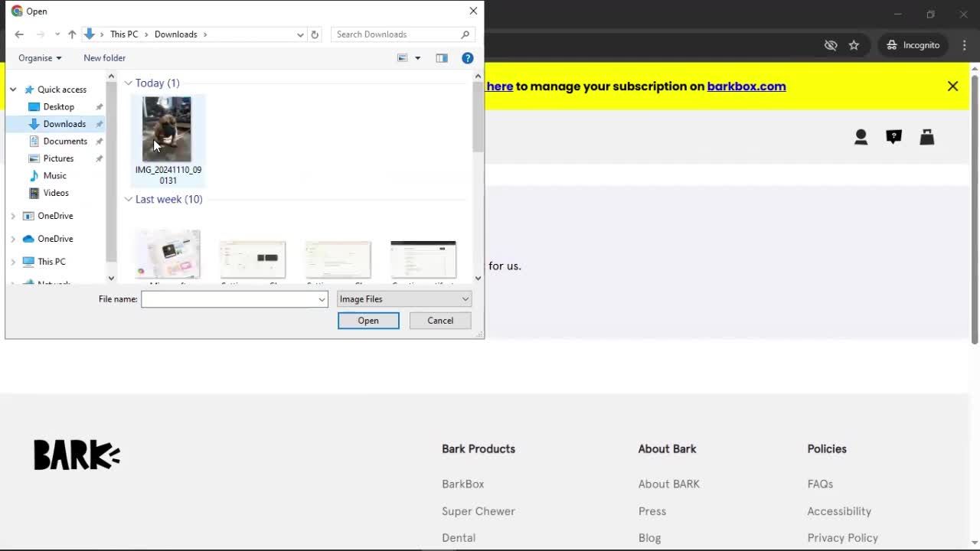Select Desktop in navigation pane
Screen dimensions: 980x551
[58, 106]
